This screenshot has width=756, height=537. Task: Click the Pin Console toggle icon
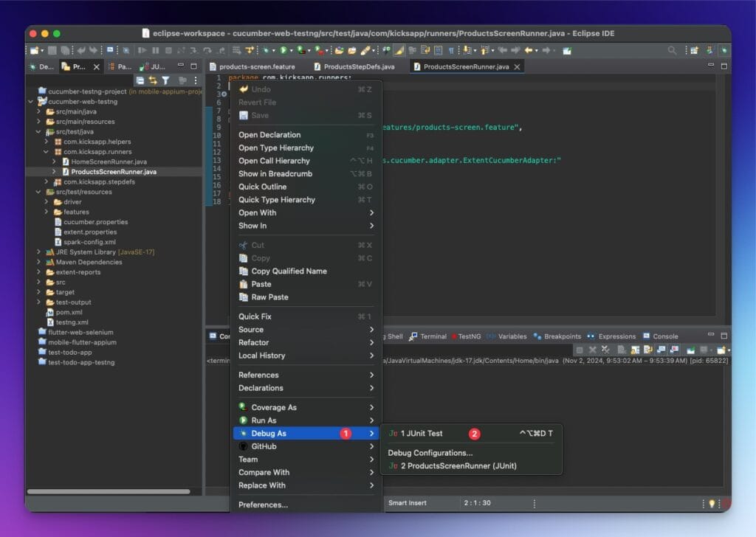tap(690, 350)
